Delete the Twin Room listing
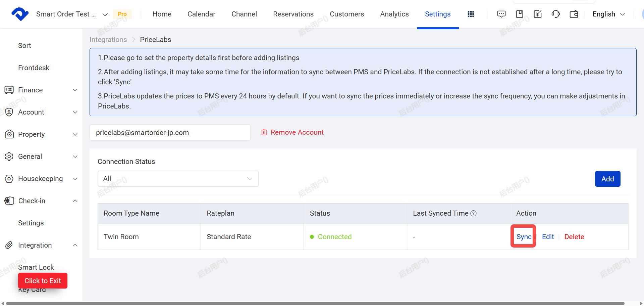 (574, 237)
